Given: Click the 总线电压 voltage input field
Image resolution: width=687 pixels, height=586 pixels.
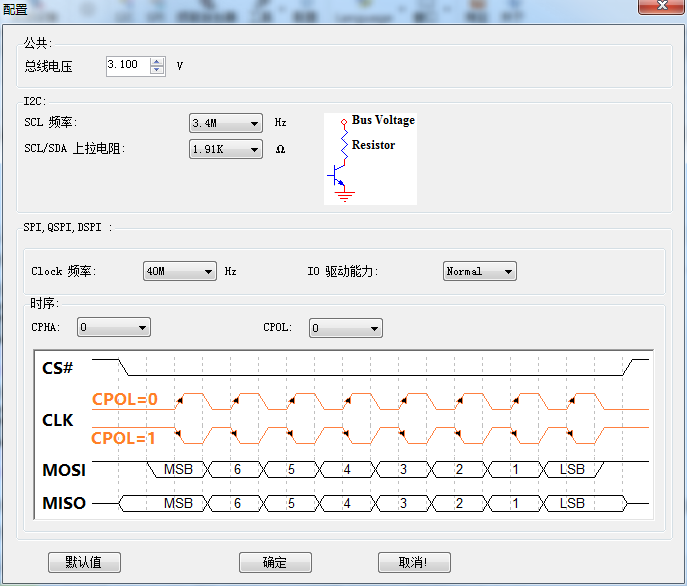Looking at the screenshot, I should tap(127, 65).
